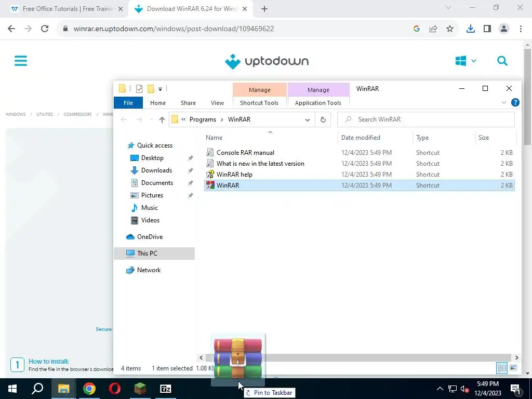Click the Chrome address bar URL
The width and height of the screenshot is (532, 399).
point(174,29)
